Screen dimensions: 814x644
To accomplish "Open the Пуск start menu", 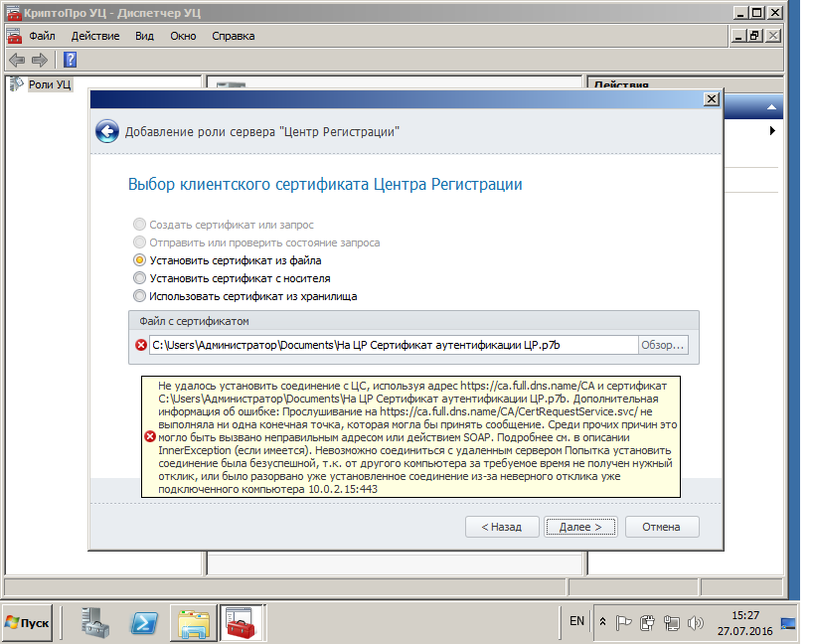I will [28, 623].
